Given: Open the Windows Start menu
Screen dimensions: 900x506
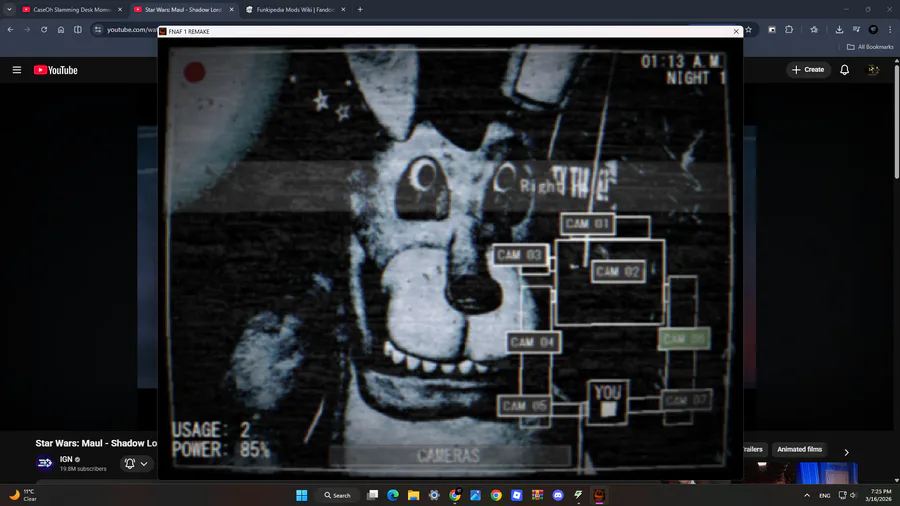Looking at the screenshot, I should 301,495.
